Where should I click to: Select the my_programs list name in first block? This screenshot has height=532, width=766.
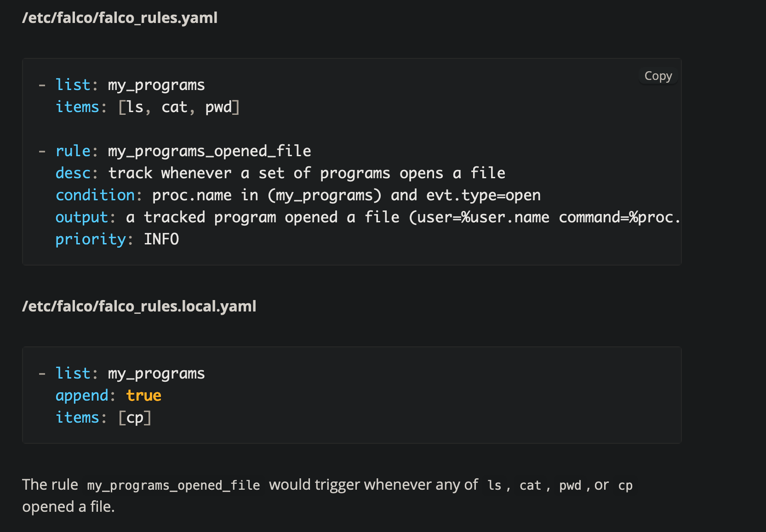[x=156, y=85]
